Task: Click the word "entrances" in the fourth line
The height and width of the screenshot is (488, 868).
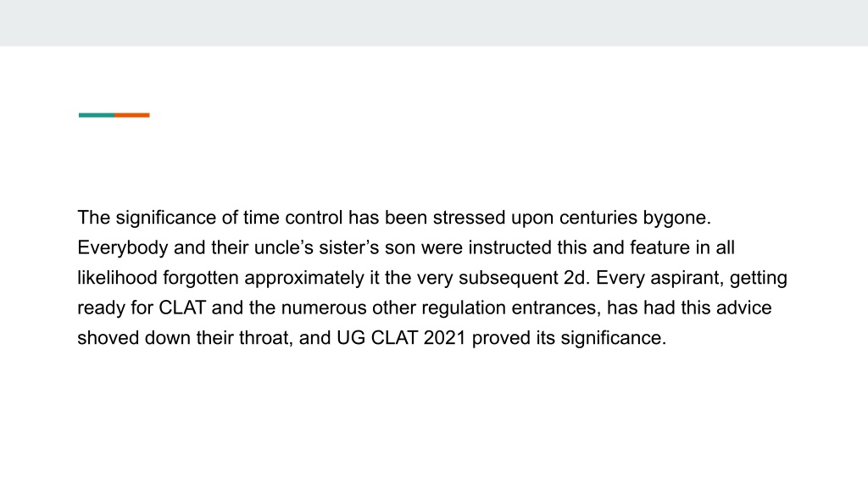Action: point(554,308)
